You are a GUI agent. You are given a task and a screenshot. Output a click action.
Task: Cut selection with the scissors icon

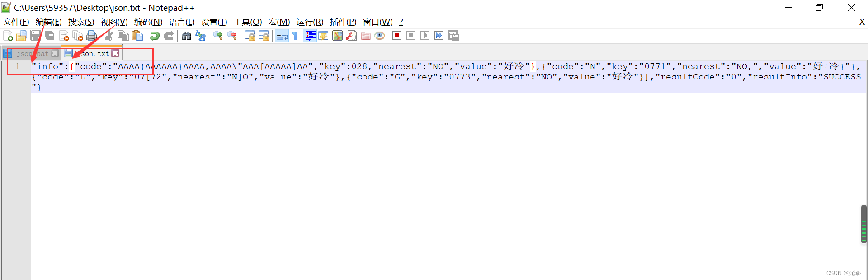[109, 36]
